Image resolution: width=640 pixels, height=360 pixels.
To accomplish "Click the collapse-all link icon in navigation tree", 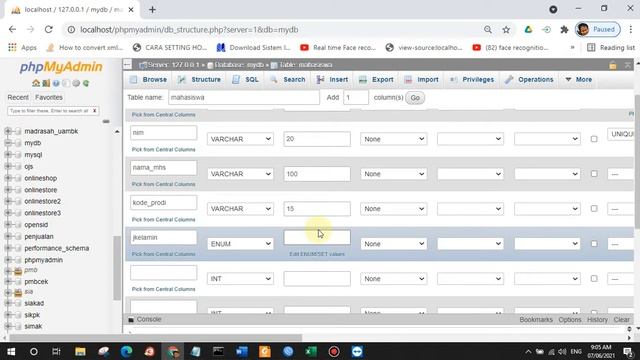I will click(x=106, y=121).
